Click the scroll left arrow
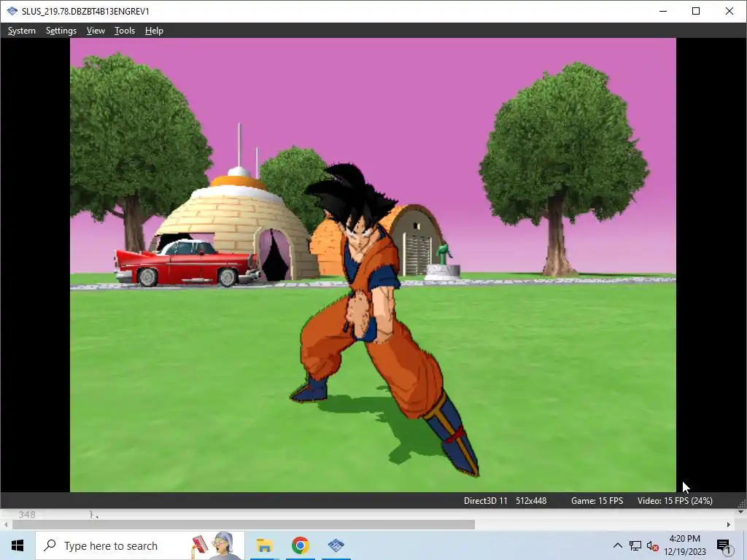747x560 pixels. (6, 524)
